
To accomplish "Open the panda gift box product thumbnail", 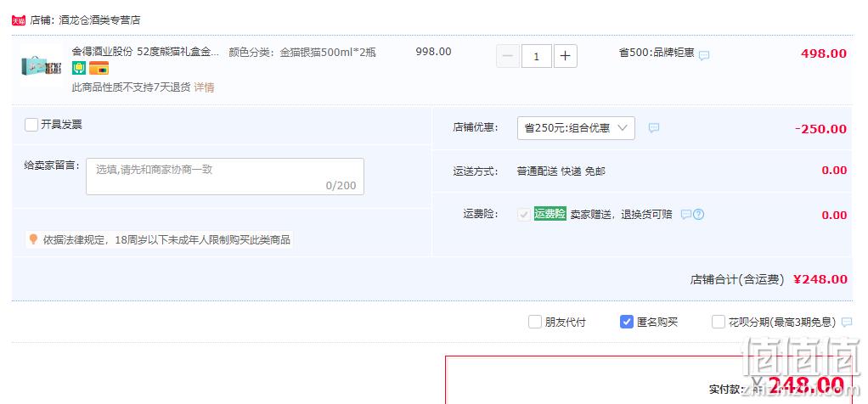I will tap(42, 65).
